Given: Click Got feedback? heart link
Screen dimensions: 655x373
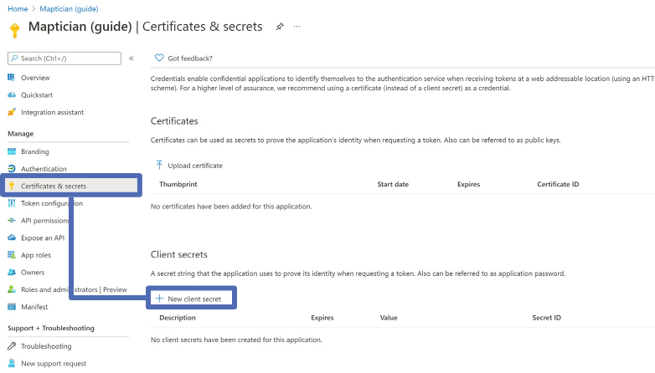Looking at the screenshot, I should [183, 58].
